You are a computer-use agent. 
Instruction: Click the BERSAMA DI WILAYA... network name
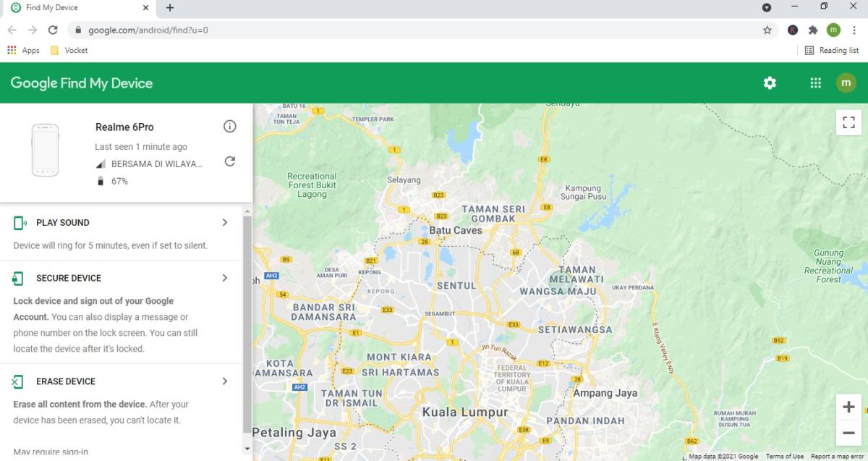[x=157, y=164]
